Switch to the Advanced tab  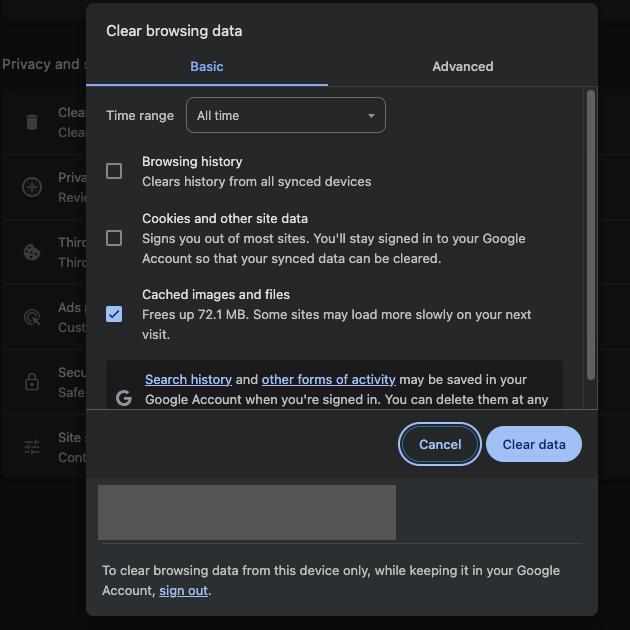coord(462,66)
